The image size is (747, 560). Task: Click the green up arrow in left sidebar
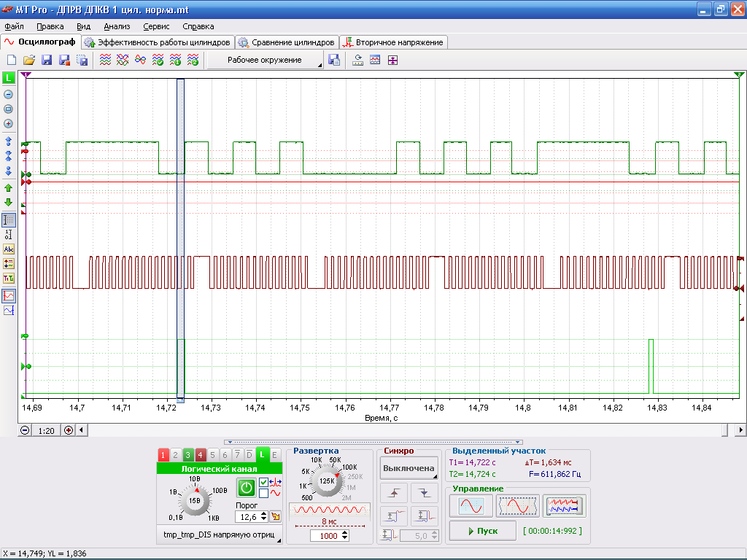pyautogui.click(x=8, y=188)
